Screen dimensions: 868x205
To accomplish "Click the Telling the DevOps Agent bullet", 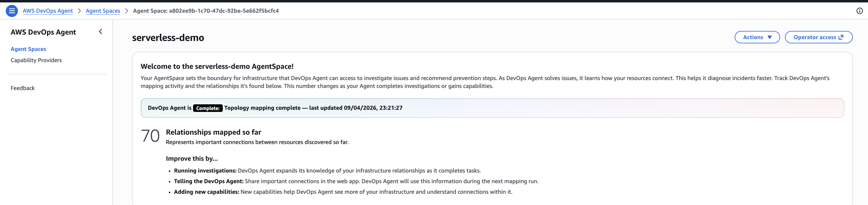I will click(356, 181).
